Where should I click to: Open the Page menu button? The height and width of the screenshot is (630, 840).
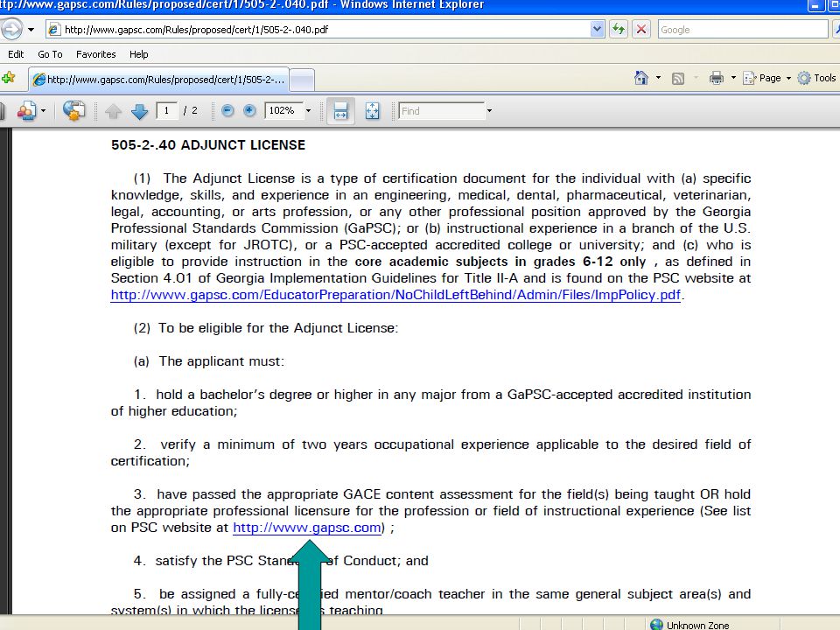click(766, 78)
